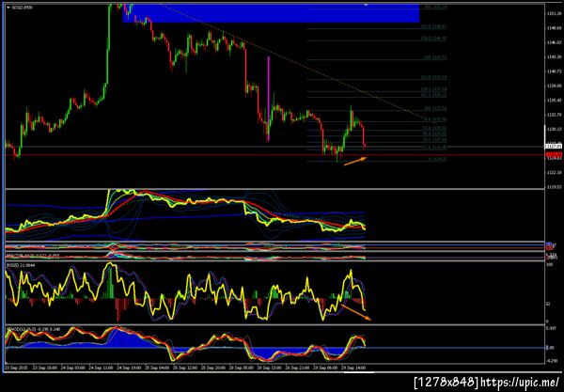
Task: Click the 23 Sep 2015 date on the time axis
Action: tap(15, 368)
